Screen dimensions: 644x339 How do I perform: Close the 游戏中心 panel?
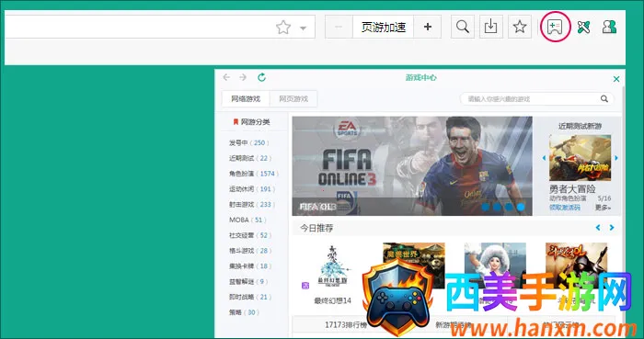click(x=616, y=79)
